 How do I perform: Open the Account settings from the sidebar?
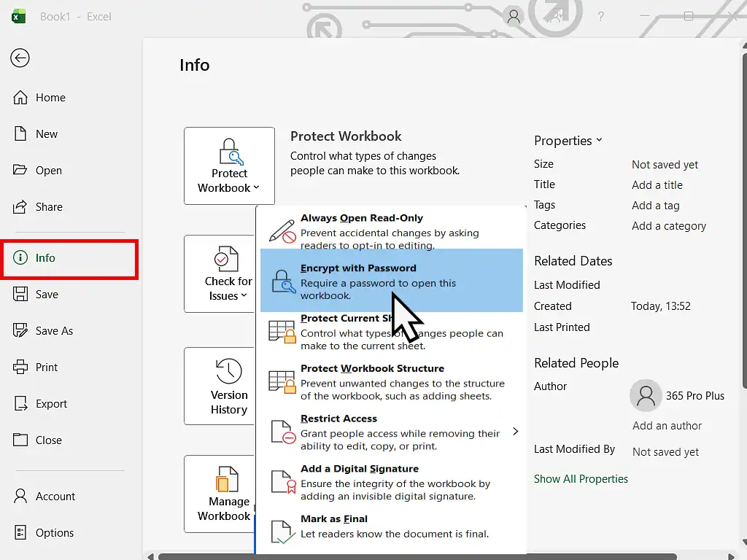[55, 496]
